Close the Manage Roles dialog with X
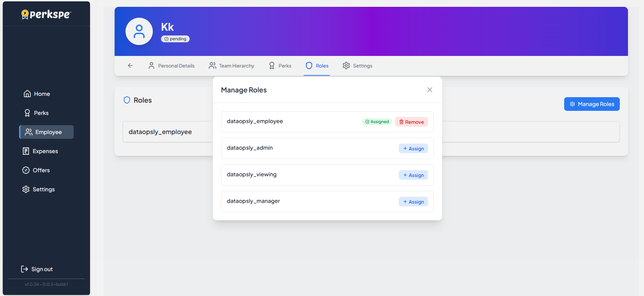This screenshot has width=644, height=296. point(430,90)
